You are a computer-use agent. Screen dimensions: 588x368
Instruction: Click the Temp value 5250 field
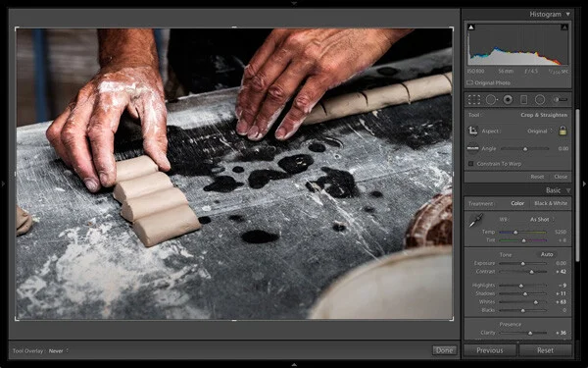coord(561,232)
